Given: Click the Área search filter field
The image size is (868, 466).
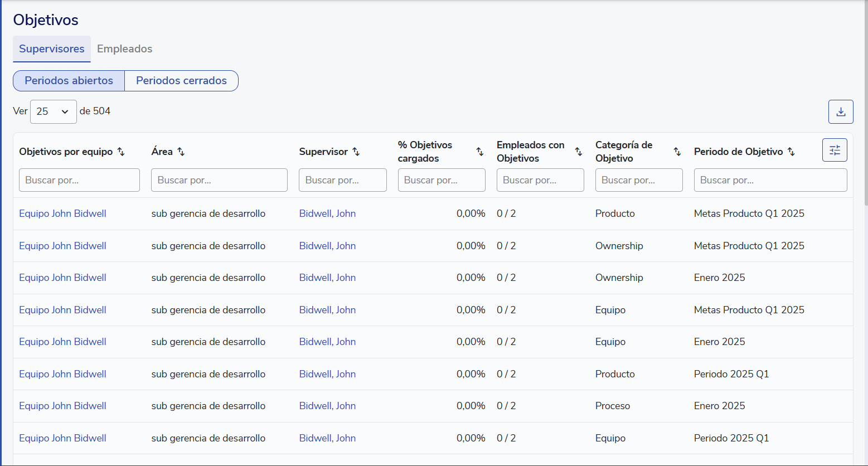Looking at the screenshot, I should click(219, 180).
